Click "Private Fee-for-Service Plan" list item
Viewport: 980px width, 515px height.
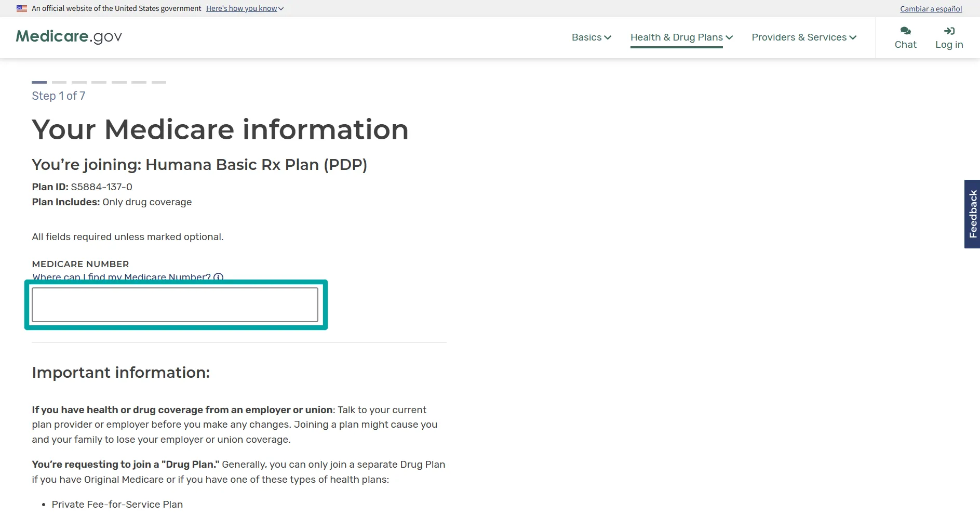[117, 505]
